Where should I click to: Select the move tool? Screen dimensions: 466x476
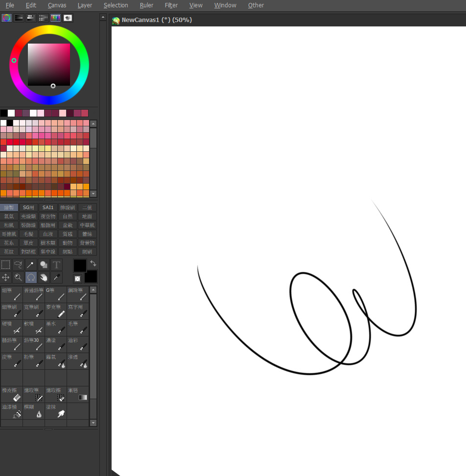(6, 278)
